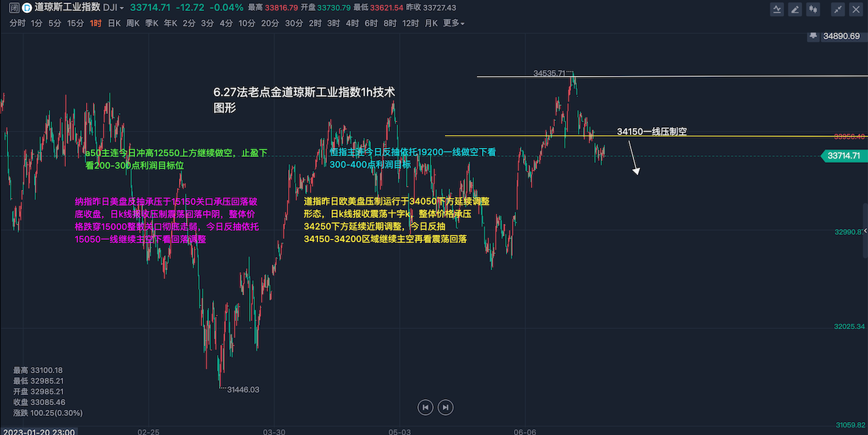The width and height of the screenshot is (868, 435).
Task: Open the 更多 timeframe dropdown
Action: click(x=453, y=23)
